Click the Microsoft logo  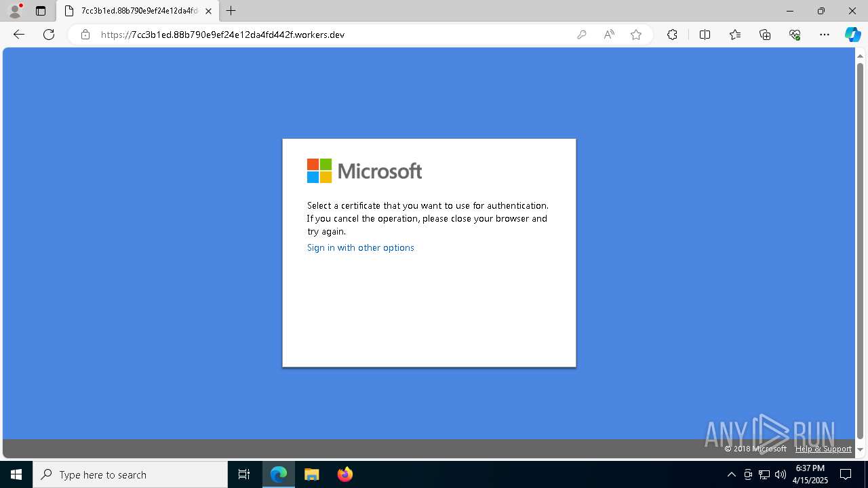(x=364, y=171)
